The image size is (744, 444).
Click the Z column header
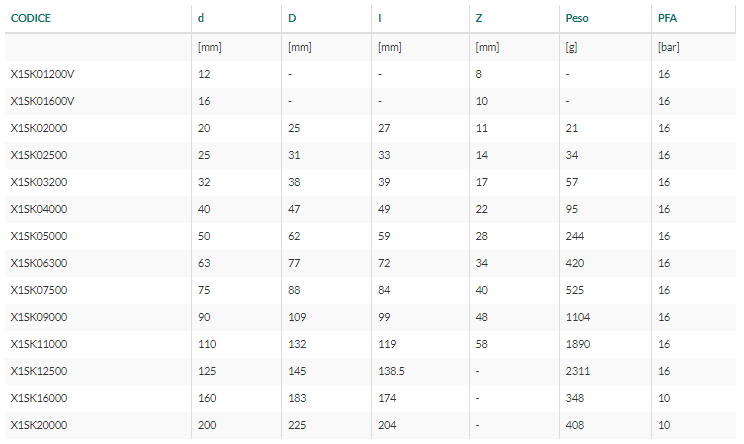(481, 18)
